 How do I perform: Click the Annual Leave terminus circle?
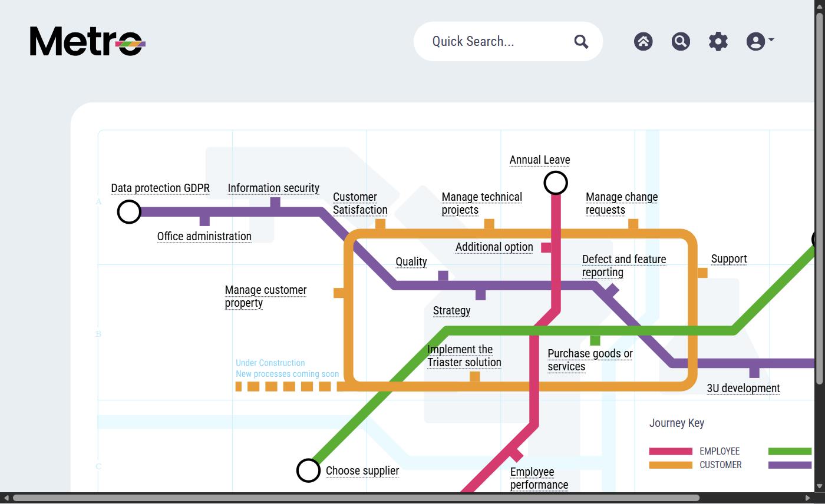coord(556,183)
